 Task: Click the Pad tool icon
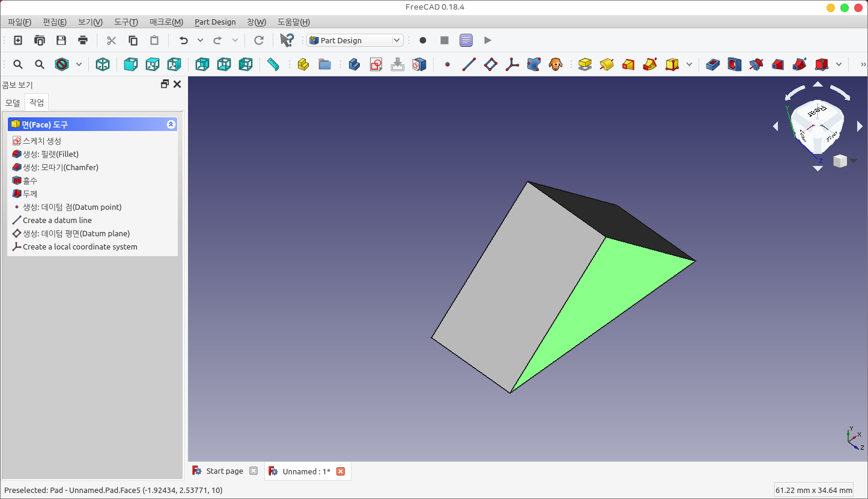pos(584,64)
